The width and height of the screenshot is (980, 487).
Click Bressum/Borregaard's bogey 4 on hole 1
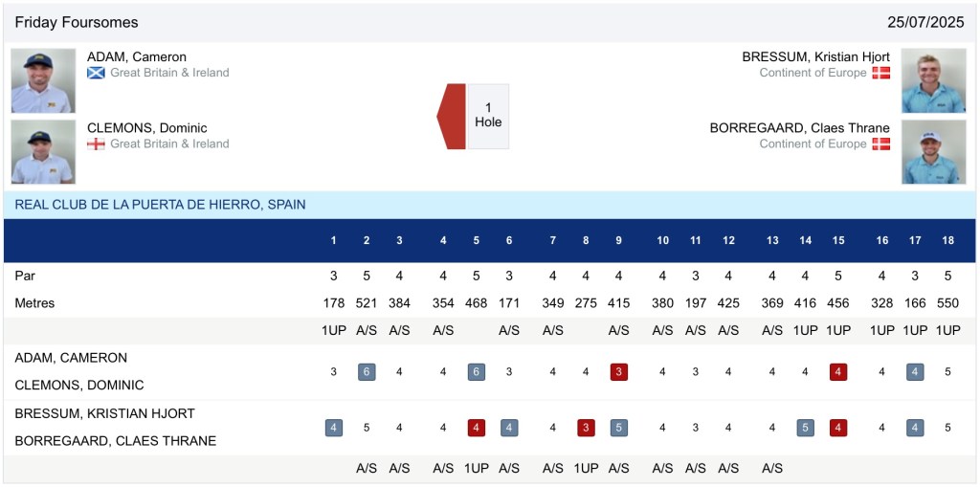pos(334,428)
